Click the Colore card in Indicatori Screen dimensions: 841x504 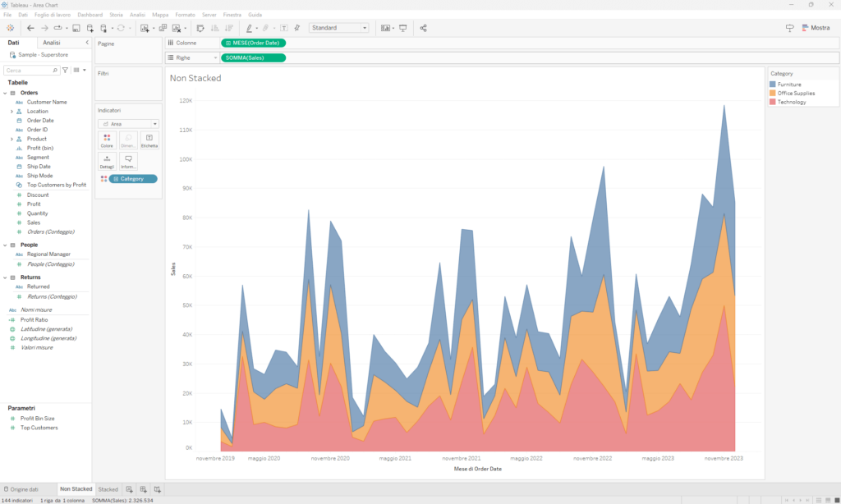(107, 140)
